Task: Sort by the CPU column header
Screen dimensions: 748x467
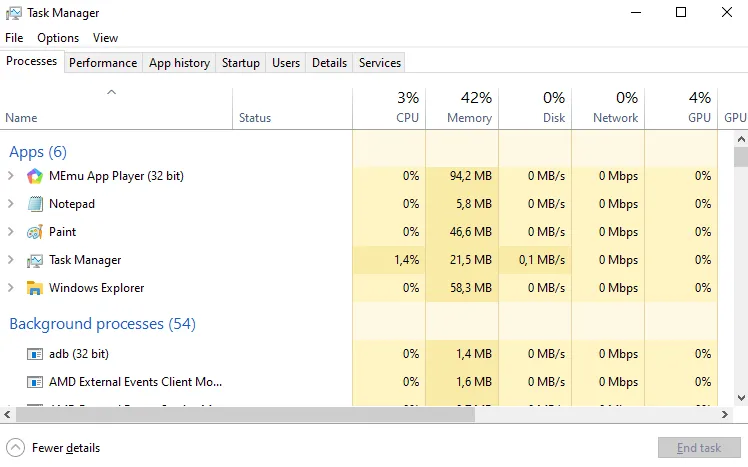Action: tap(389, 109)
